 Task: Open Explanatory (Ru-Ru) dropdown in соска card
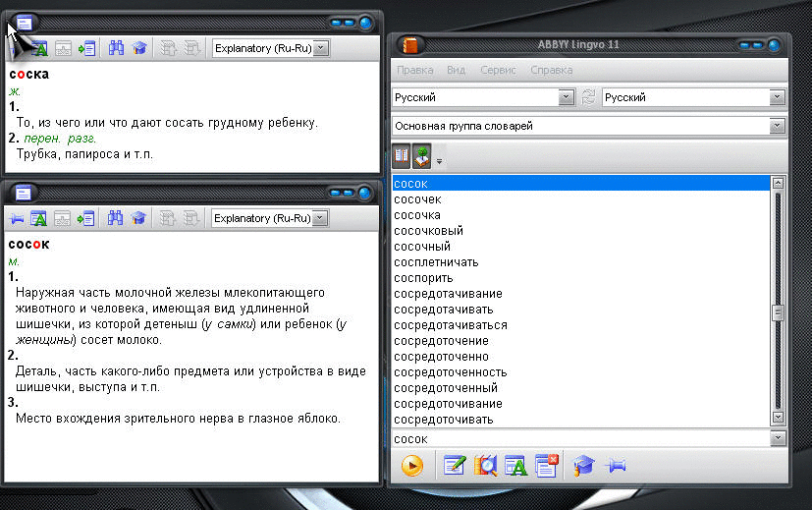[x=321, y=48]
